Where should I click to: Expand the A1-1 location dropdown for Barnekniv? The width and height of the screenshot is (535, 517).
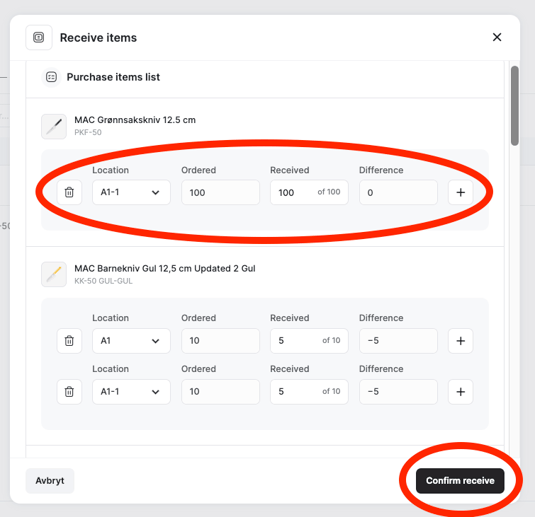[x=131, y=391]
